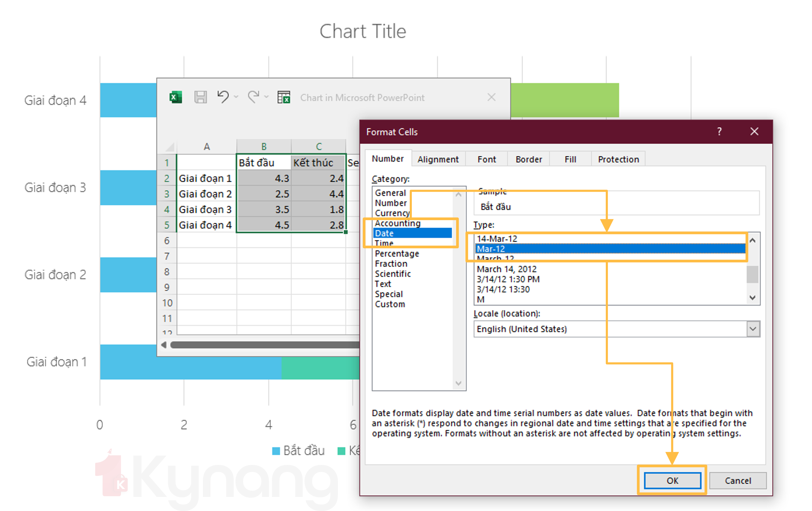
Task: Click the green Giai đoạn 4 bar segment
Action: (x=565, y=100)
